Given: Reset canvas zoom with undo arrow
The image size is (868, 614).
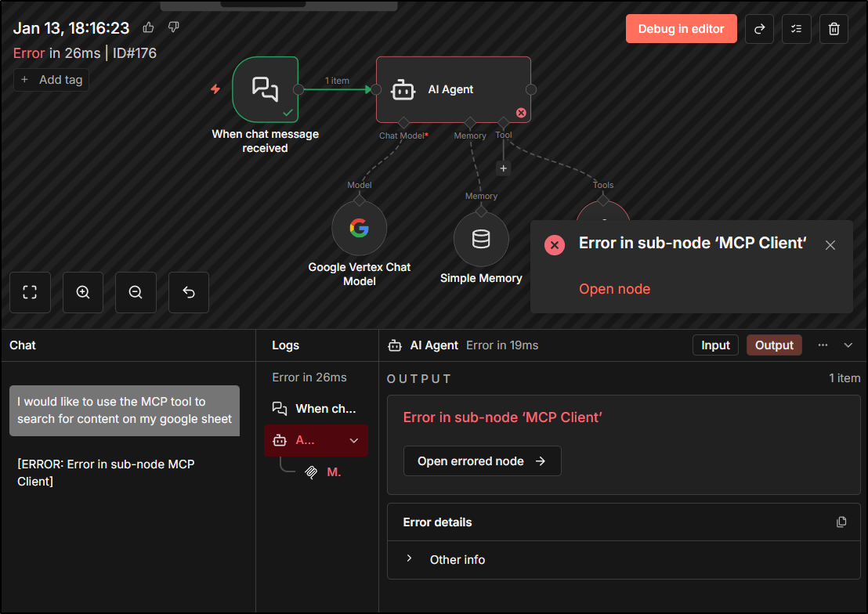Looking at the screenshot, I should pos(188,292).
